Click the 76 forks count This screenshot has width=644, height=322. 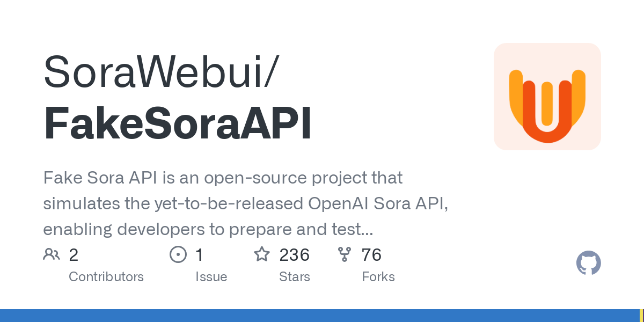click(x=371, y=254)
